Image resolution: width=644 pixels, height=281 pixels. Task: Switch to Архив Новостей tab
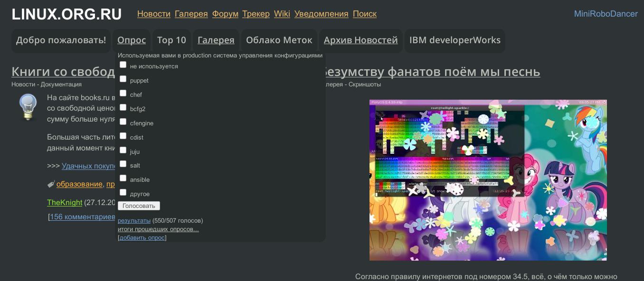[361, 40]
